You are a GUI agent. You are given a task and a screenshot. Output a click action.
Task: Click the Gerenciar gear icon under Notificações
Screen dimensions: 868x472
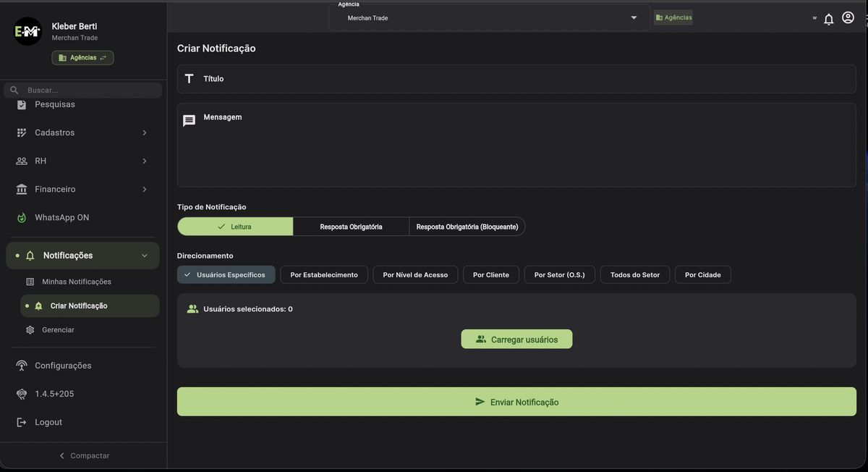(30, 329)
